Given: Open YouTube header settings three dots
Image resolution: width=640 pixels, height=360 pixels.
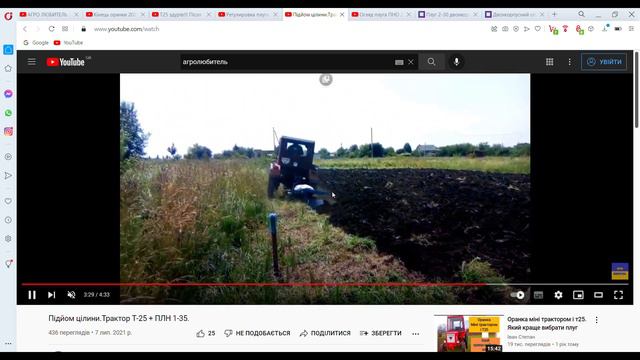Looking at the screenshot, I should tap(569, 62).
